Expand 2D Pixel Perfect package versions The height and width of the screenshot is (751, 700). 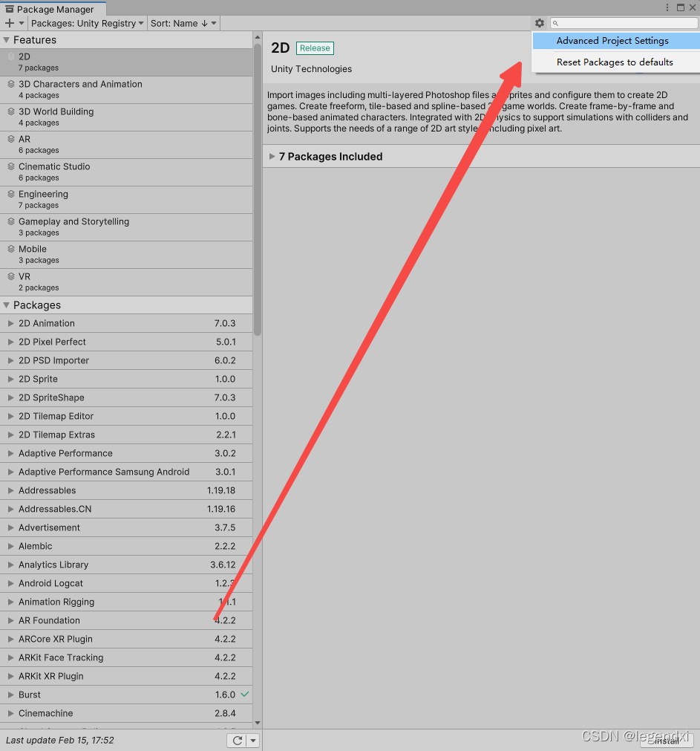coord(10,342)
